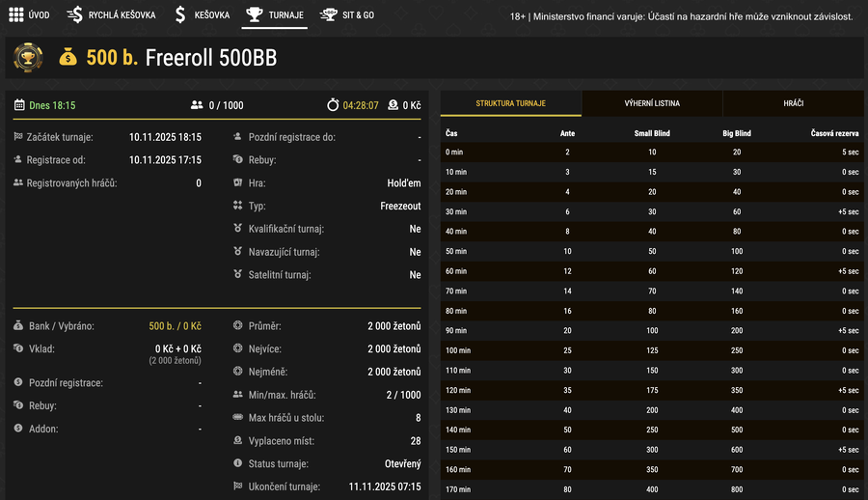The image size is (868, 500).
Task: Click the coin icon beside 0 Kč
Action: [x=393, y=105]
